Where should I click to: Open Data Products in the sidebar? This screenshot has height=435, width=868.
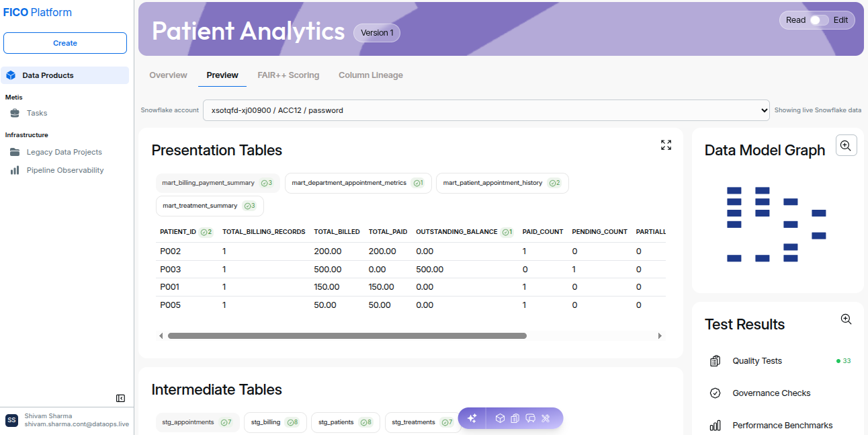(65, 75)
